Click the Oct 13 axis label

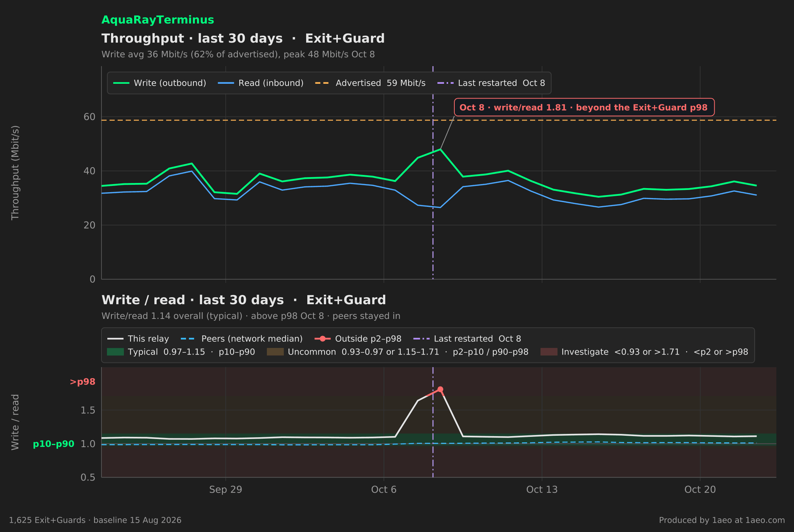(542, 489)
